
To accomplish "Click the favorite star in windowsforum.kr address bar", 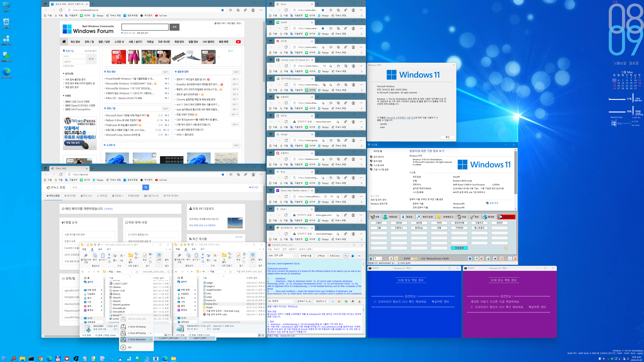I will coord(223,10).
